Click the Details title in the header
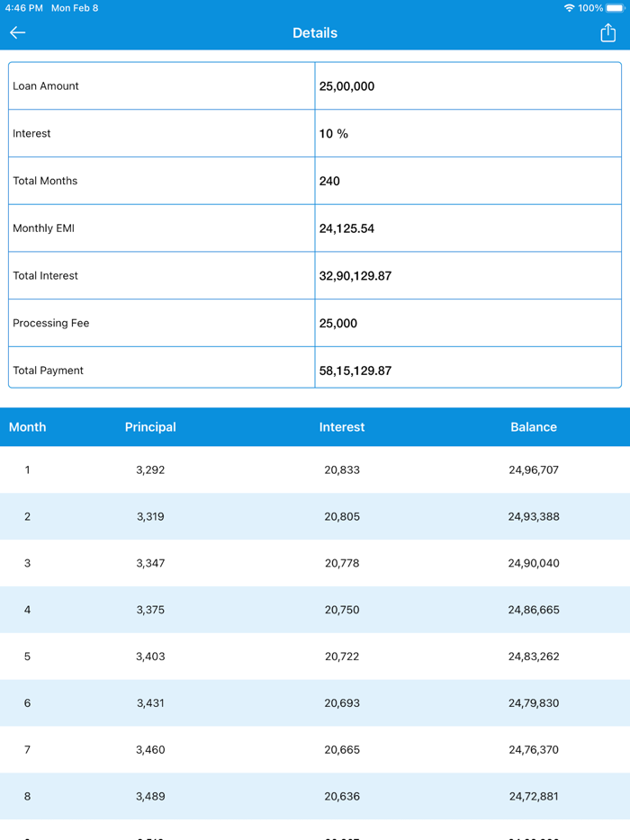This screenshot has height=840, width=630. tap(315, 32)
